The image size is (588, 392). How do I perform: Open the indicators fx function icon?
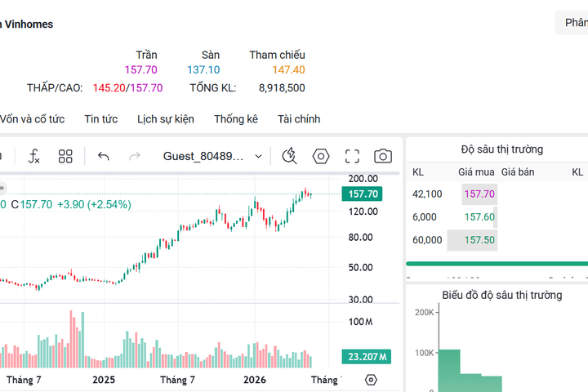33,156
